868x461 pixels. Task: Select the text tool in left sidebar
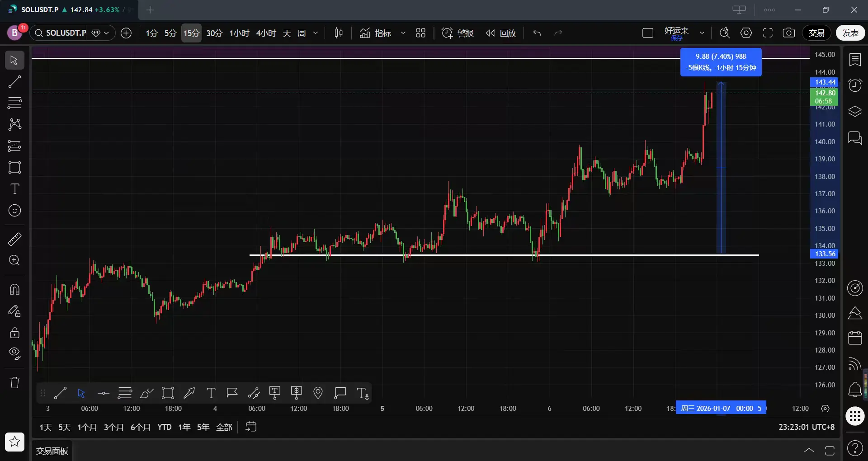14,189
